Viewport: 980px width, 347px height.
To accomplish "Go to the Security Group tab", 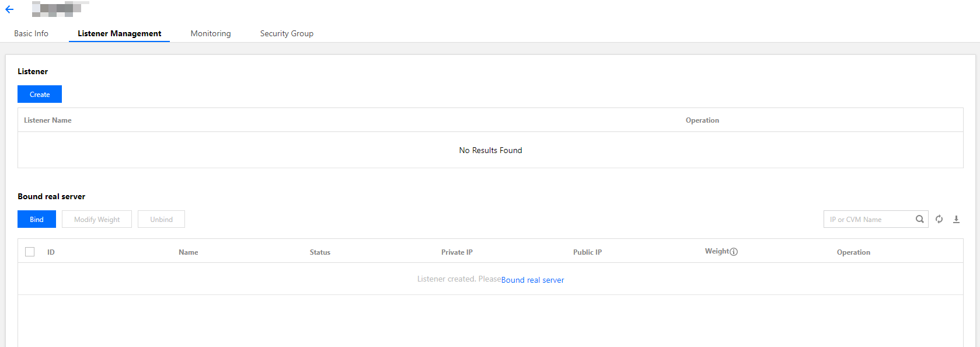I will click(287, 33).
